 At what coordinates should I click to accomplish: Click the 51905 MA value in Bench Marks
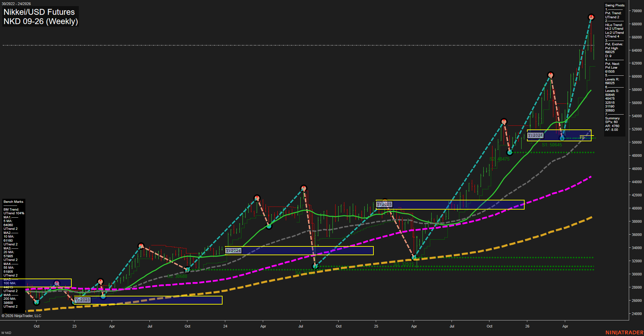tap(8, 272)
